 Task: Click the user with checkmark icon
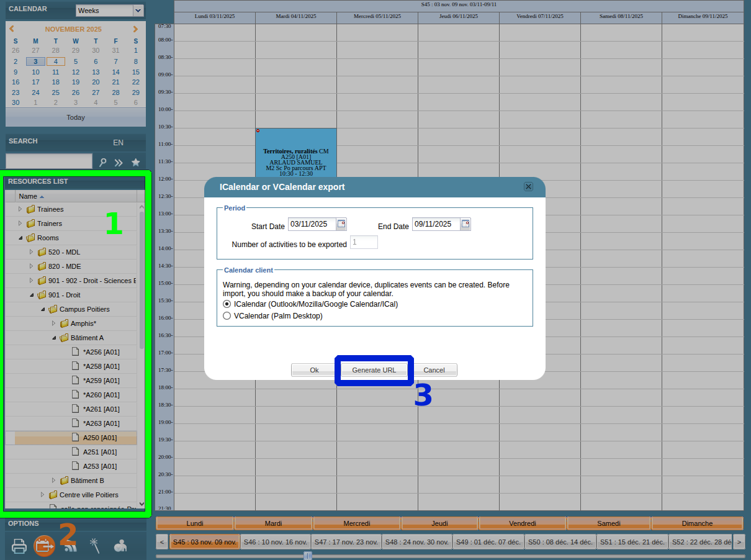120,546
